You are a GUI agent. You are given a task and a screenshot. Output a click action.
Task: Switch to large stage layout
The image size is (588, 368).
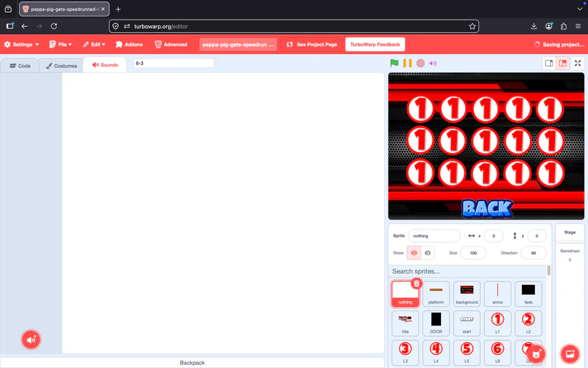pyautogui.click(x=563, y=63)
